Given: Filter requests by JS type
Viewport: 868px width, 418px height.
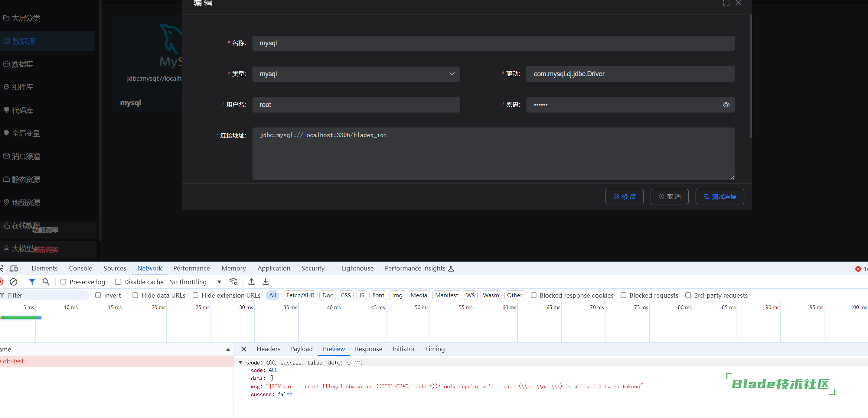Looking at the screenshot, I should pos(362,295).
